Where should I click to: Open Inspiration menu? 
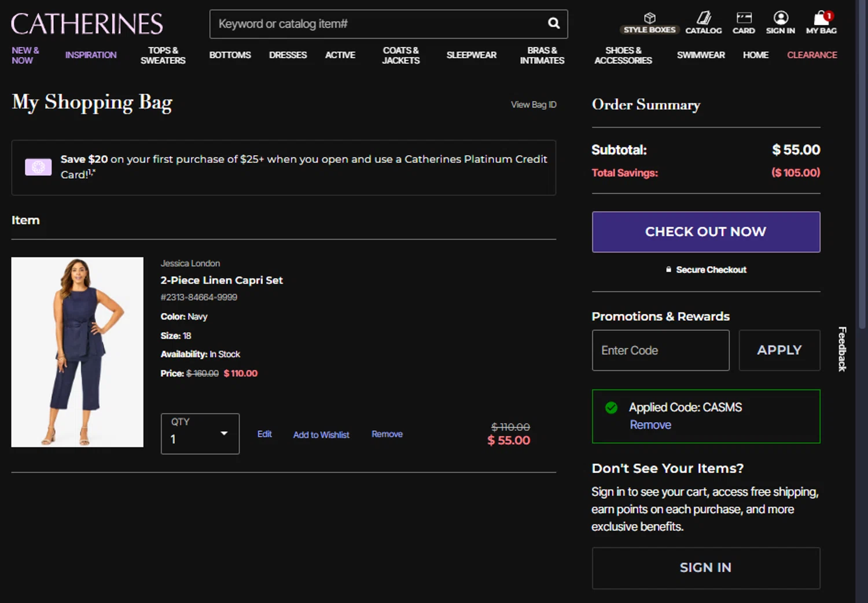[x=91, y=55]
